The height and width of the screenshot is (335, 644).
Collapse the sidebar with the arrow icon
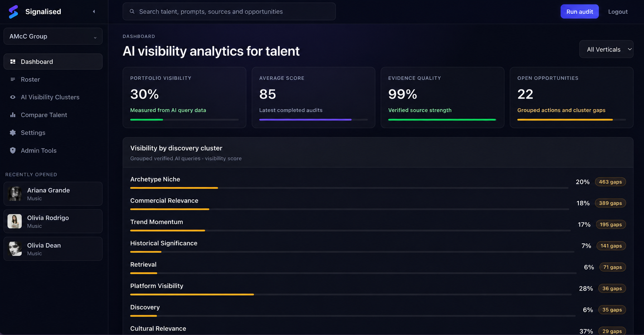click(94, 11)
